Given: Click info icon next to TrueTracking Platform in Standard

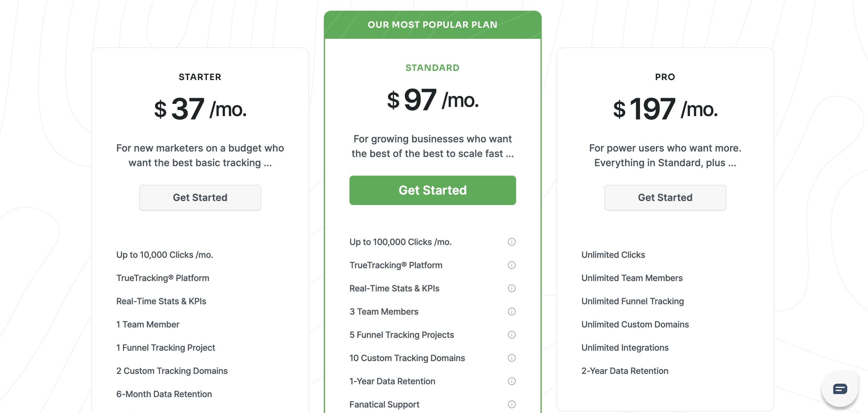Looking at the screenshot, I should (x=512, y=265).
